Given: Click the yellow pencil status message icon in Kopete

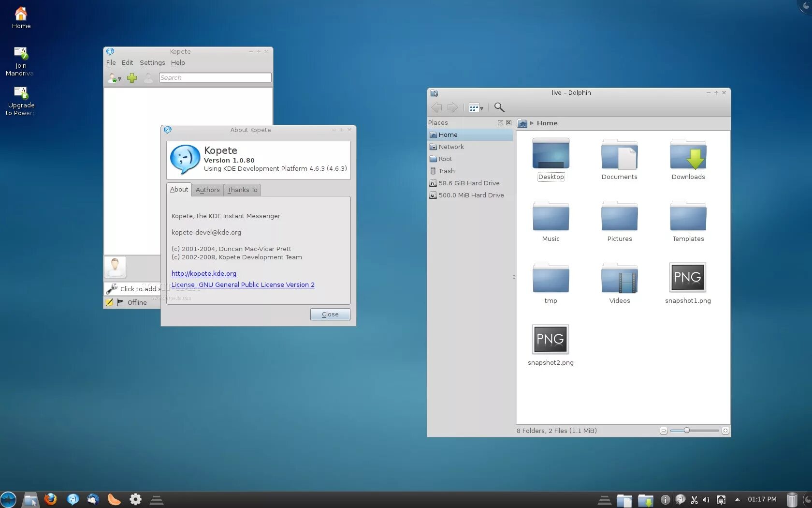Looking at the screenshot, I should point(110,302).
